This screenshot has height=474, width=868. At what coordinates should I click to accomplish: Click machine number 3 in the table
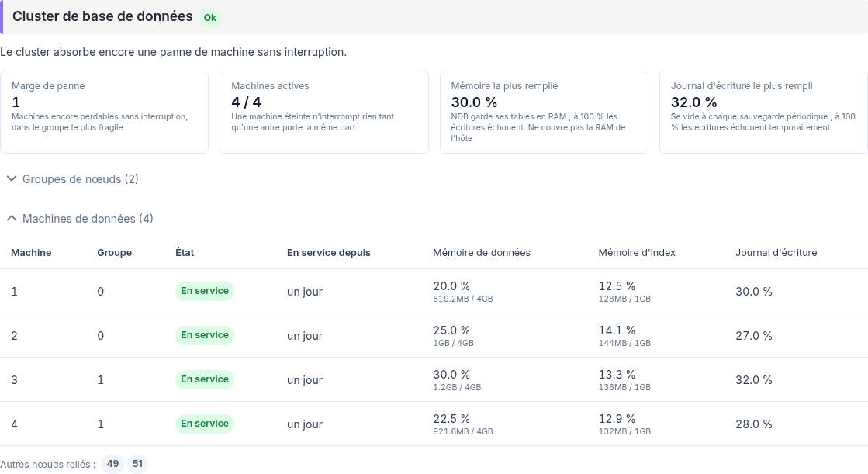point(15,380)
